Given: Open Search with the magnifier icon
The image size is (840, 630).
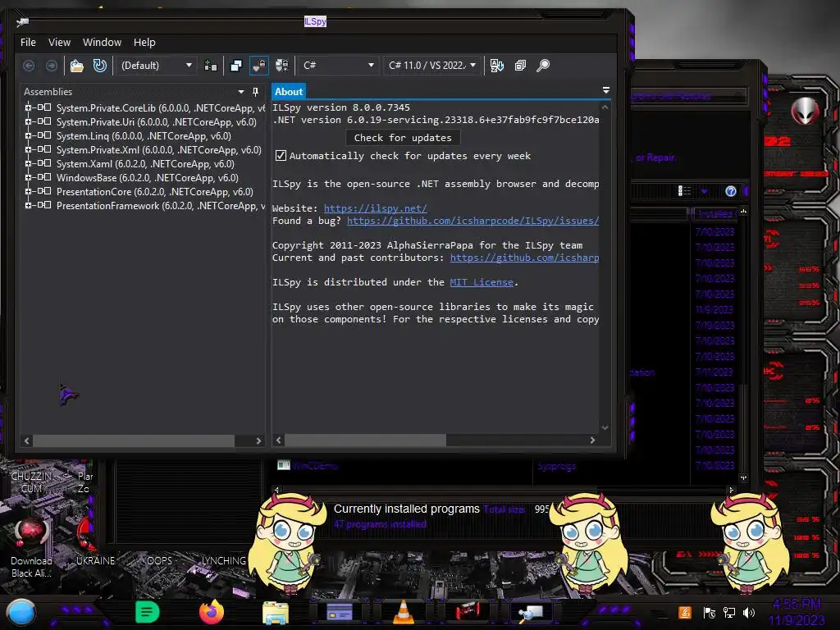Looking at the screenshot, I should tap(543, 66).
